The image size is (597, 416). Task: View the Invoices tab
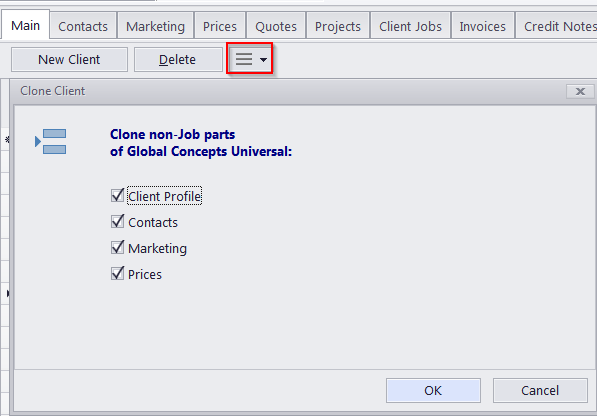click(x=482, y=26)
